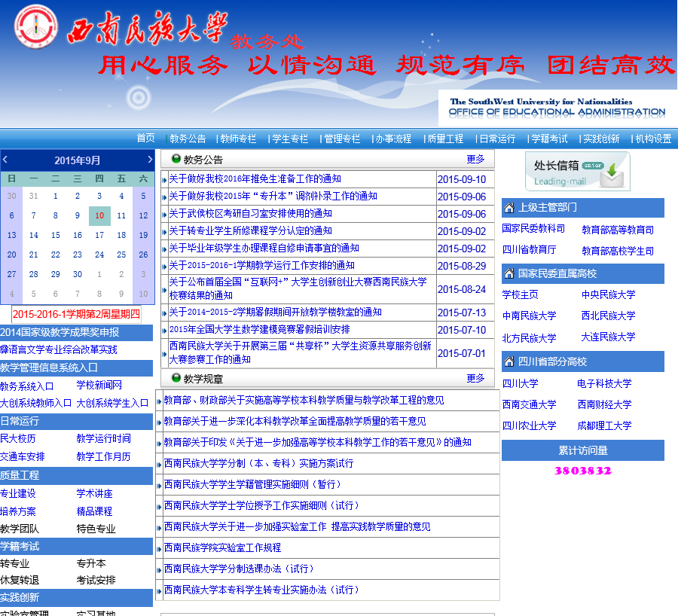Viewport: 678px width, 616px height.
Task: Click house icon next to 上级主管部门
Action: tap(509, 208)
